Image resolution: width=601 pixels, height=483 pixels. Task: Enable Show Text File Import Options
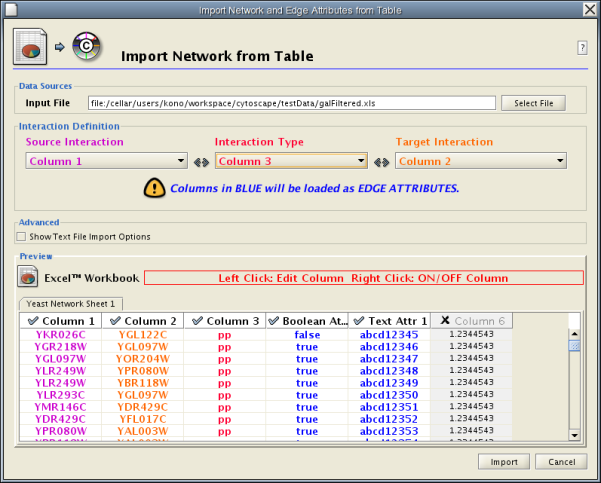[22, 237]
